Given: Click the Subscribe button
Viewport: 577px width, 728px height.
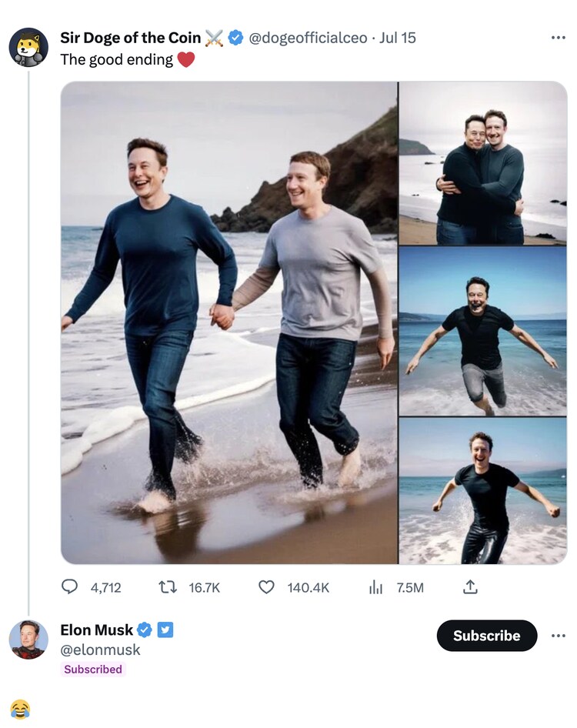Looking at the screenshot, I should click(486, 636).
